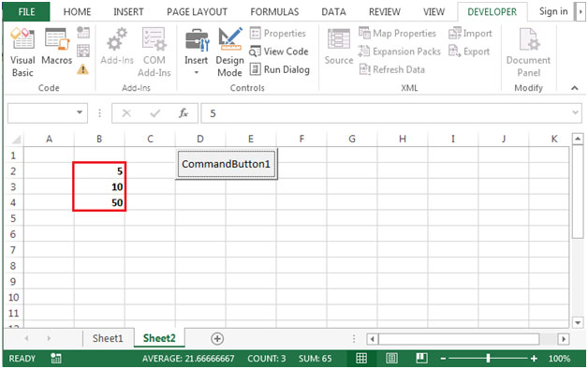Switch to the DATA tab
The height and width of the screenshot is (369, 588).
333,12
